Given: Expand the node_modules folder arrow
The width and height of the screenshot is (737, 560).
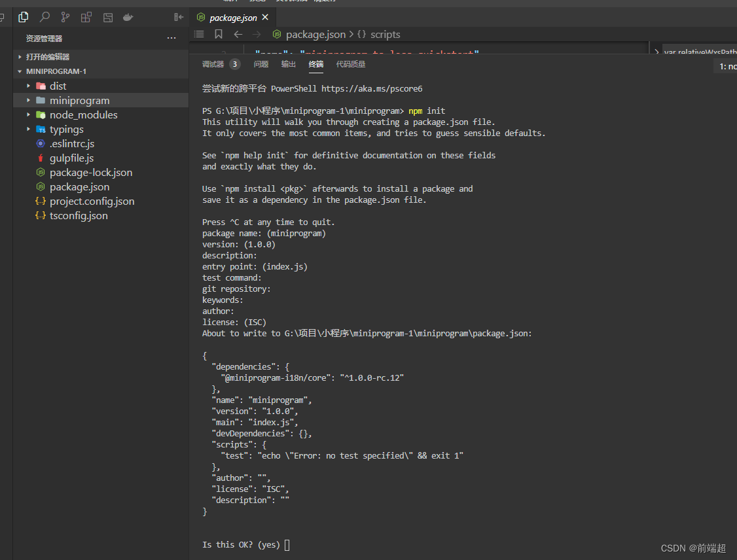Looking at the screenshot, I should pyautogui.click(x=28, y=114).
